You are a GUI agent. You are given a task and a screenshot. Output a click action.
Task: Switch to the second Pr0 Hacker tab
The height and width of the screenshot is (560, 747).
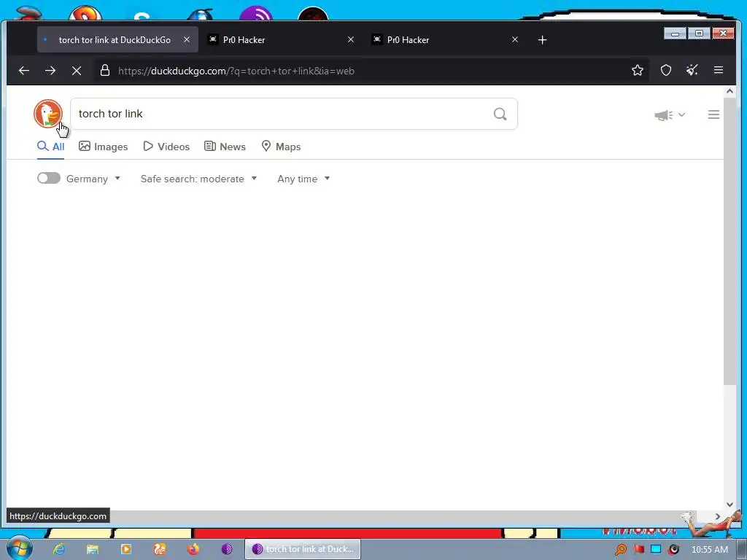(x=445, y=39)
